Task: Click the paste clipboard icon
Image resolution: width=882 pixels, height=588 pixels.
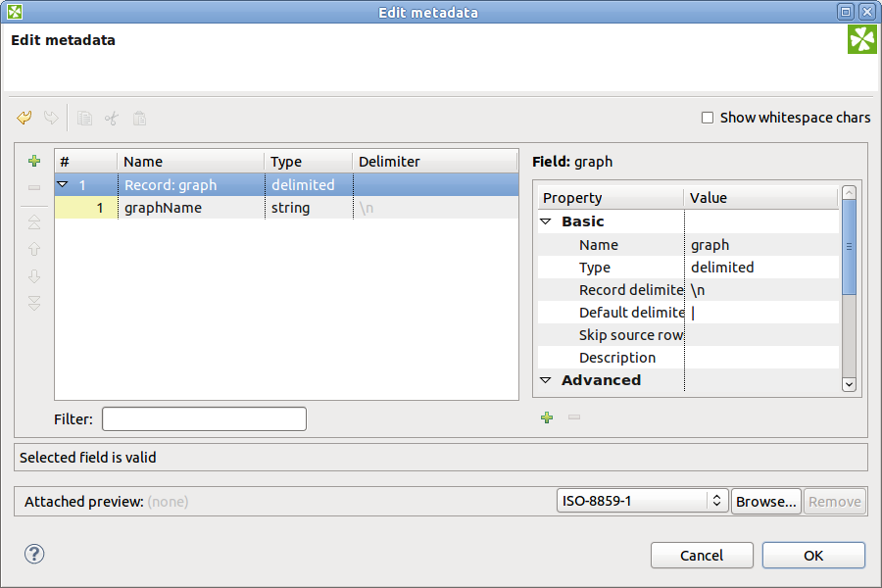Action: pos(139,119)
